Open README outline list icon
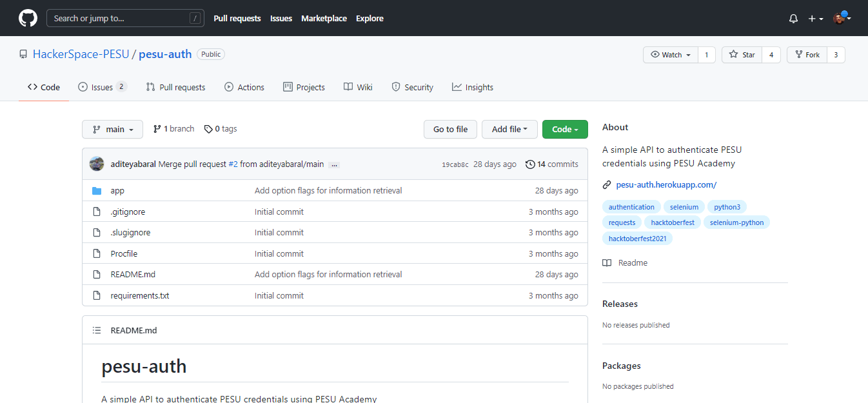 coord(97,330)
